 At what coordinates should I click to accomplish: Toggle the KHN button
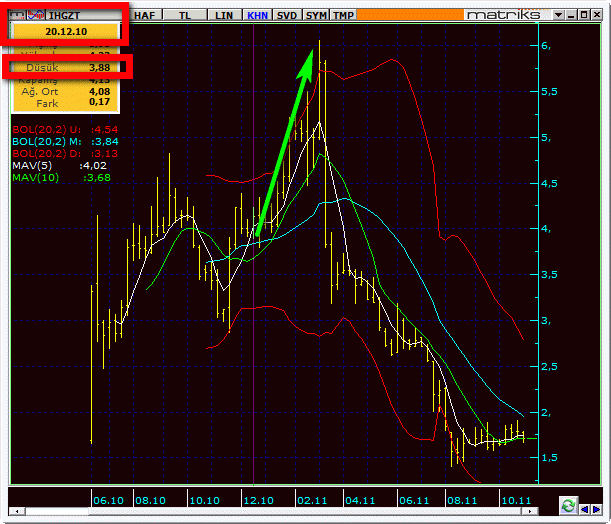coord(258,15)
